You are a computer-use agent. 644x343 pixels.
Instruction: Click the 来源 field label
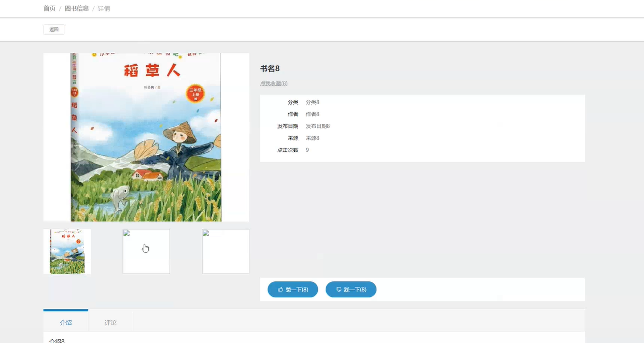(x=293, y=138)
